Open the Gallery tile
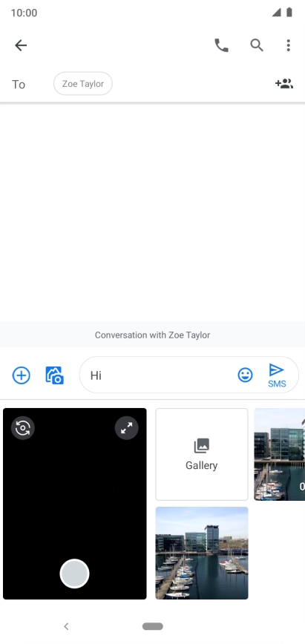This screenshot has width=305, height=644. (x=201, y=454)
